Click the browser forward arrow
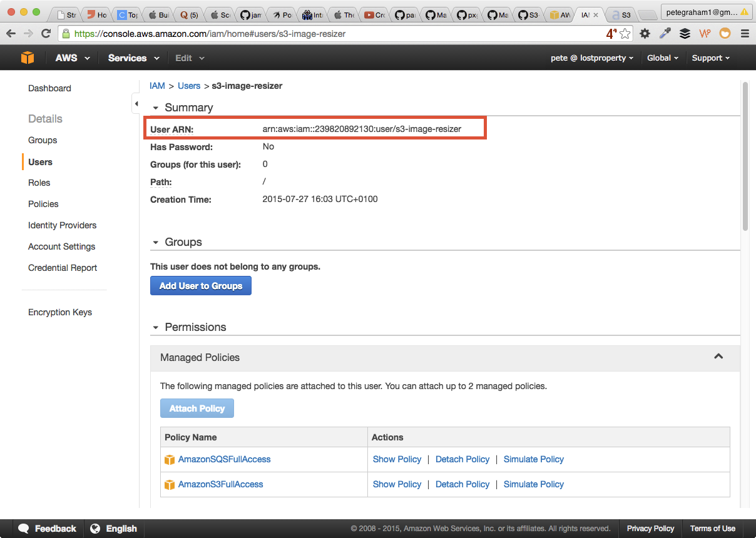756x538 pixels. 28,34
